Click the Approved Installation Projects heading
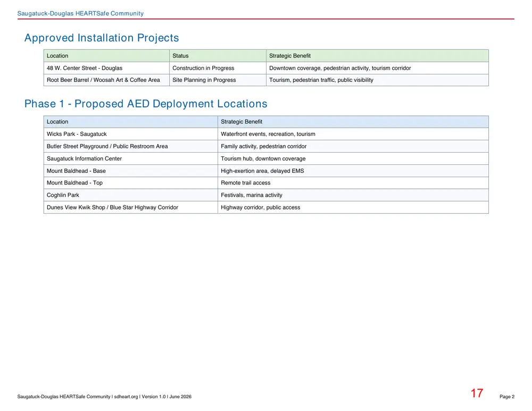Image resolution: width=532 pixels, height=411 pixels. coord(102,38)
